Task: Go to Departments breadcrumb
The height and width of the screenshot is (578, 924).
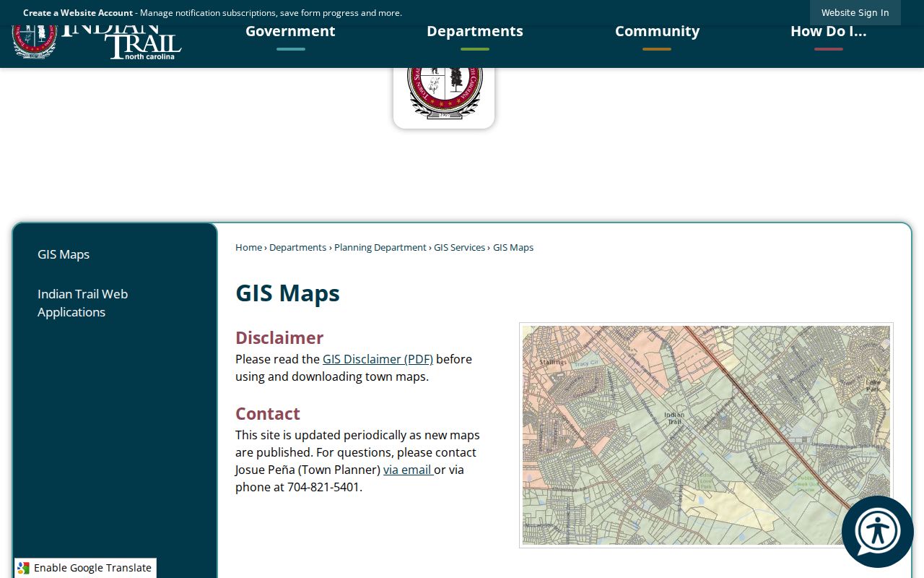Action: [x=297, y=247]
